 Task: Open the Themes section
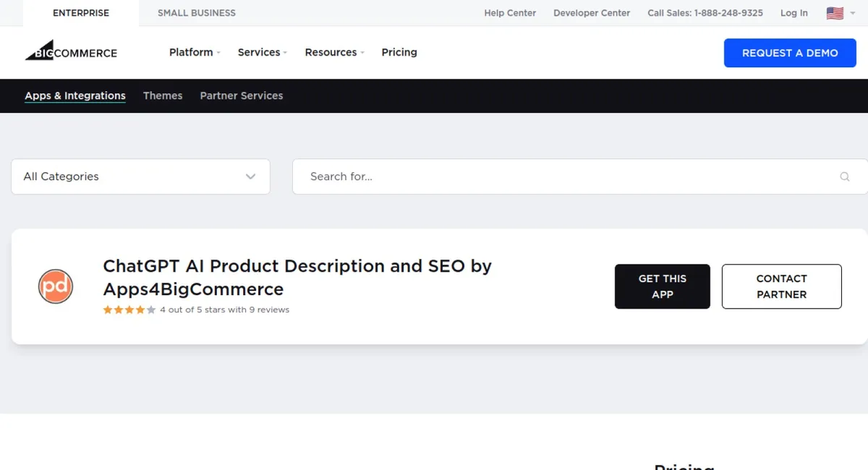coord(163,95)
